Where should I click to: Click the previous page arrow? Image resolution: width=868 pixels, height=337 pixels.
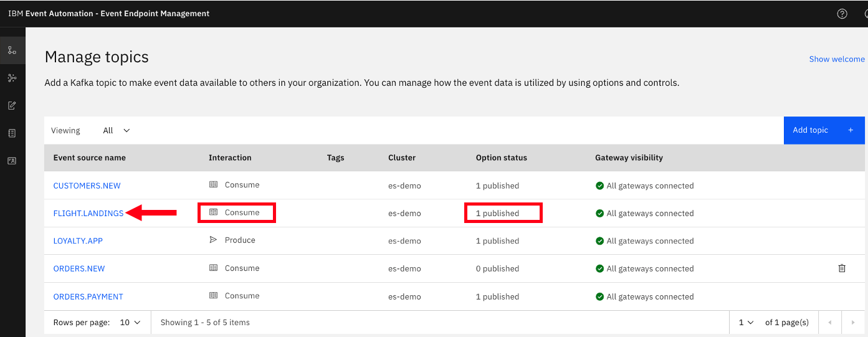pyautogui.click(x=829, y=323)
